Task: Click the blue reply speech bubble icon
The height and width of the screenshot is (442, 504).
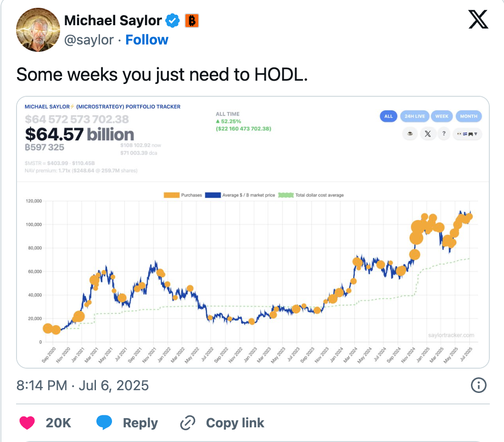Action: [x=104, y=422]
